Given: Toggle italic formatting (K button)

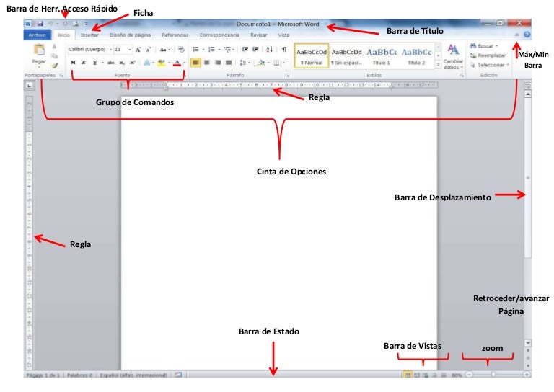Looking at the screenshot, I should click(84, 63).
